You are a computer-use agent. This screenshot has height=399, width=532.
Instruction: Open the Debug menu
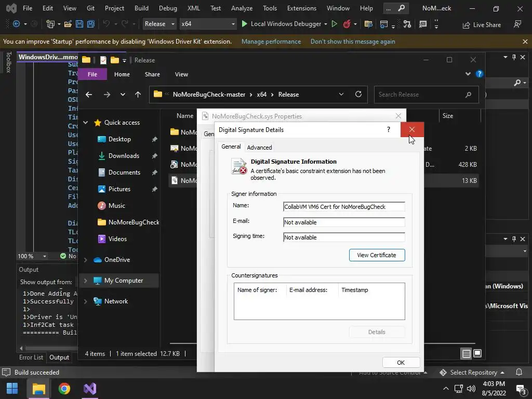click(168, 8)
